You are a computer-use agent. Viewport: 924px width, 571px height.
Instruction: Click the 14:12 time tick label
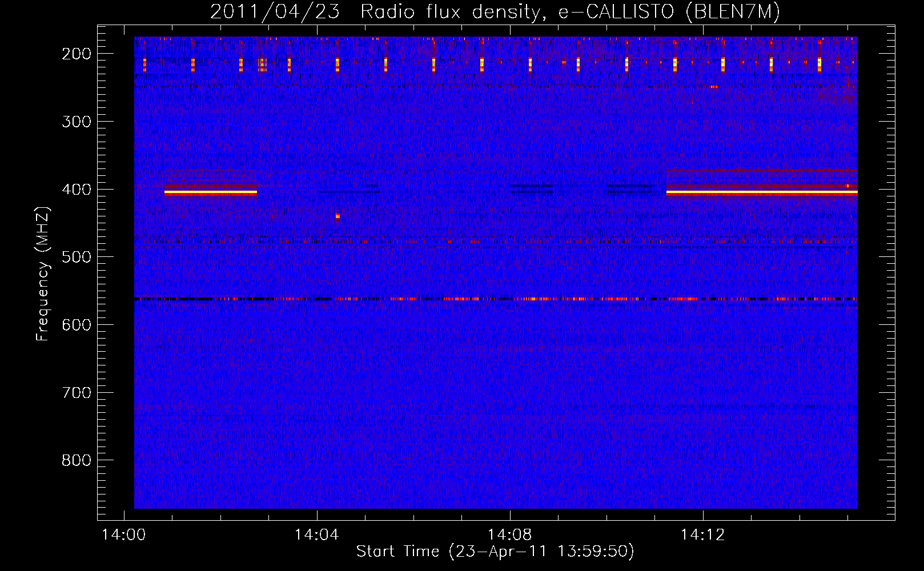[x=702, y=535]
